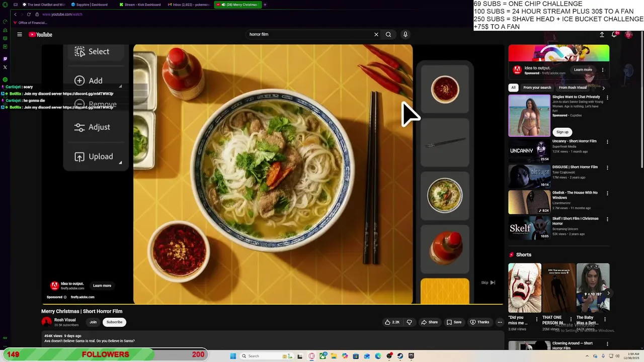Select the All filter chip

point(513,87)
